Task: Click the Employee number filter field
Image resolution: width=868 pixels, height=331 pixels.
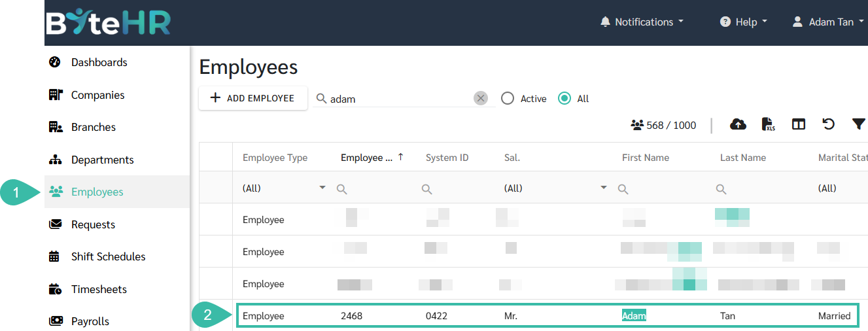Action: [374, 188]
